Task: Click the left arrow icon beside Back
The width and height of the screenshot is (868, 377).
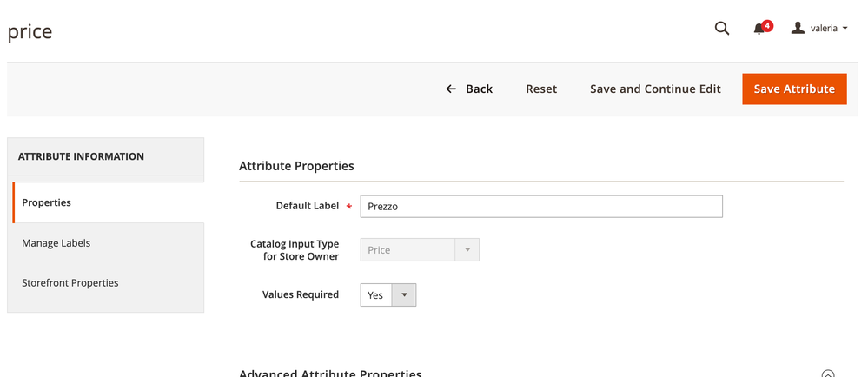Action: (x=451, y=89)
